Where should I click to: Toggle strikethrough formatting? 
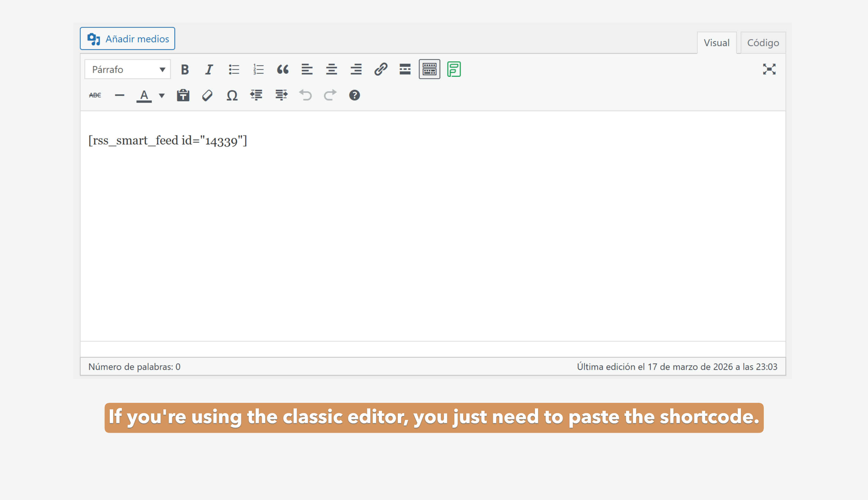tap(95, 95)
